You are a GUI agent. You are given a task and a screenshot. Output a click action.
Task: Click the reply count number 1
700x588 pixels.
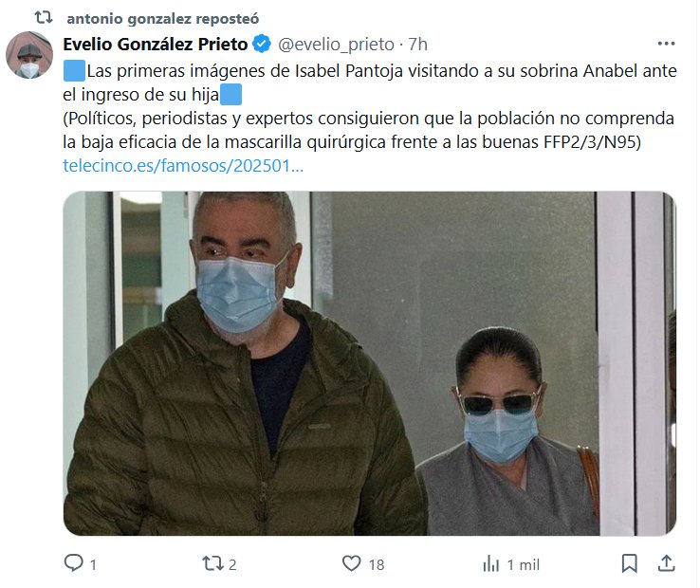(93, 565)
